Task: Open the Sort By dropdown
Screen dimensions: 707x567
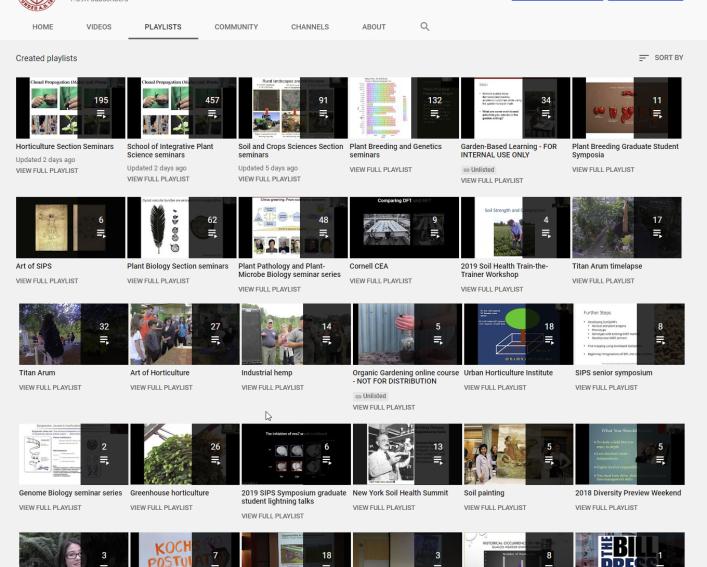Action: coord(661,58)
